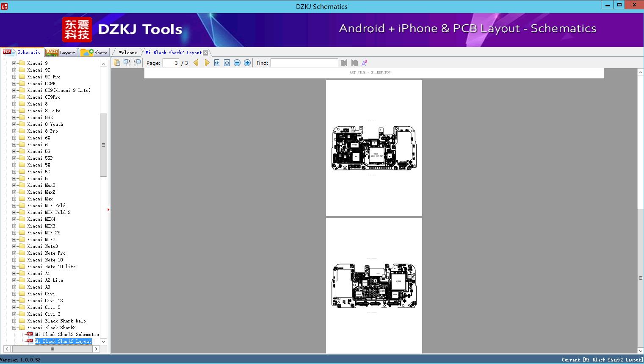Image resolution: width=644 pixels, height=364 pixels.
Task: Open the Share tab
Action: tap(94, 53)
